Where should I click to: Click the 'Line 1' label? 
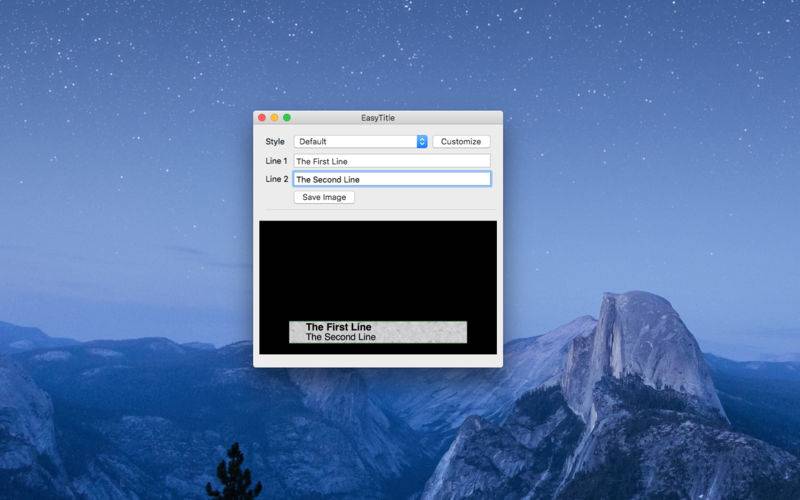(276, 161)
